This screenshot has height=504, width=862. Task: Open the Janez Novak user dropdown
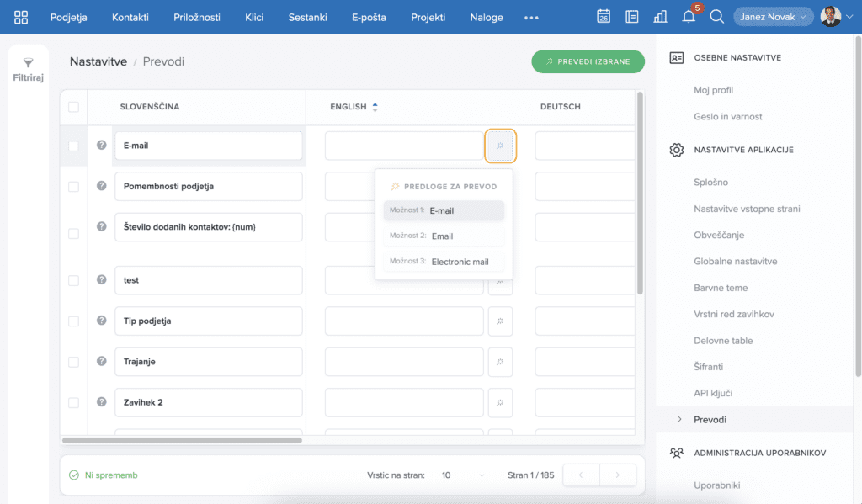point(773,17)
